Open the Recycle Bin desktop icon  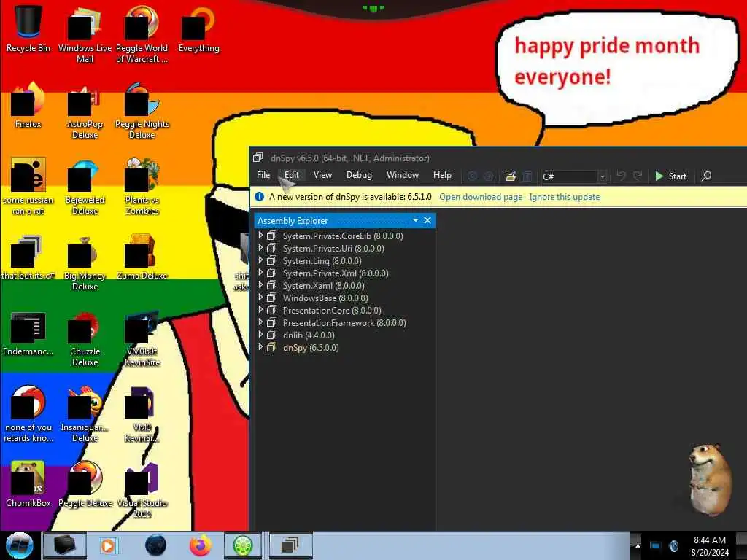tap(28, 28)
